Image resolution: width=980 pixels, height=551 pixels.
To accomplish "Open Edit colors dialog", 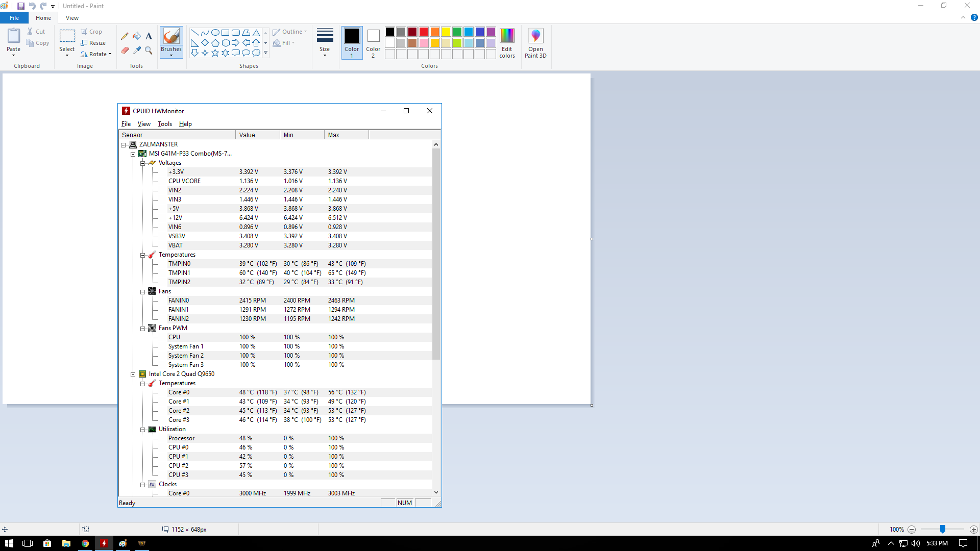I will tap(507, 43).
